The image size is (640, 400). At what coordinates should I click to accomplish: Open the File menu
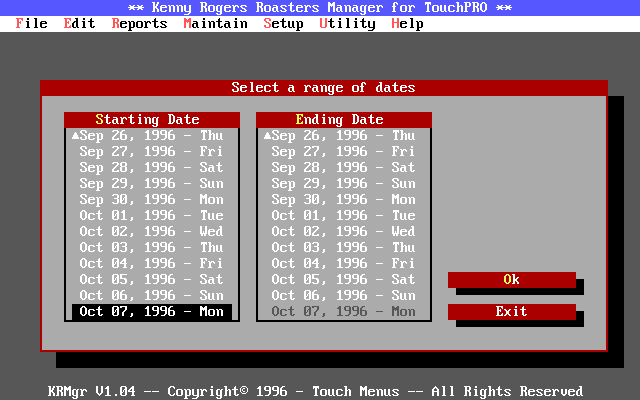31,24
